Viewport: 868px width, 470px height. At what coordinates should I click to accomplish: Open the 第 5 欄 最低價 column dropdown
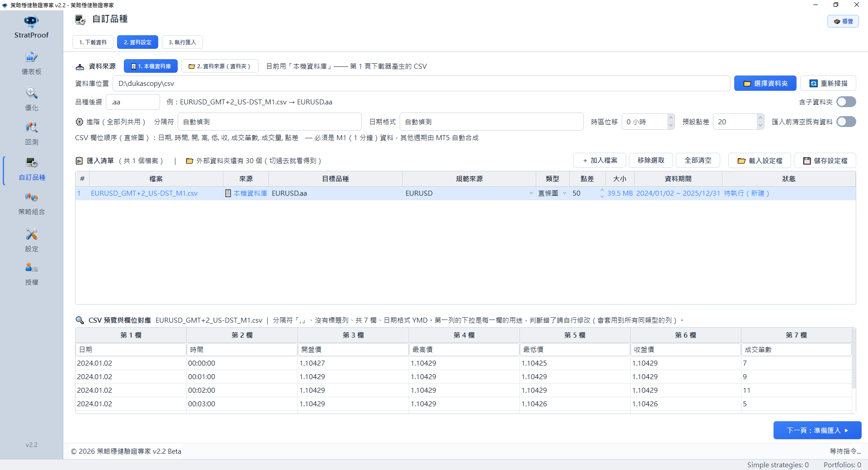point(575,350)
